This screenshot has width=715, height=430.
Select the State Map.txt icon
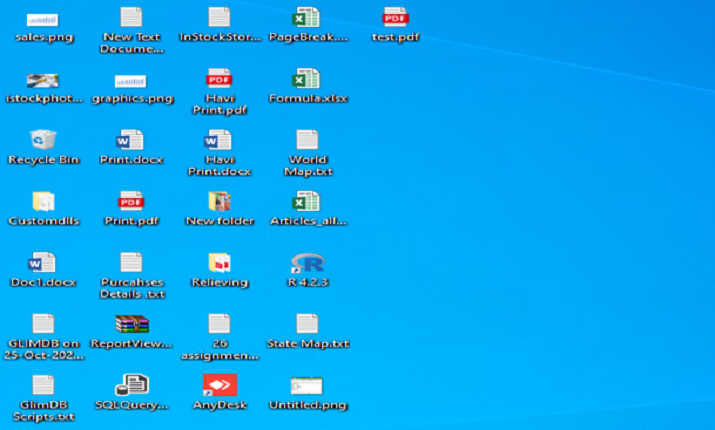point(307,324)
